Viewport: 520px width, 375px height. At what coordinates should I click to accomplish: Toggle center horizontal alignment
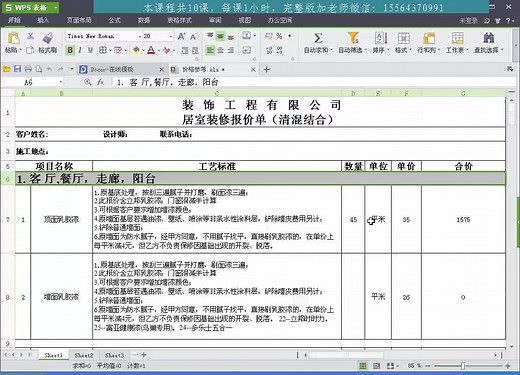(220, 50)
